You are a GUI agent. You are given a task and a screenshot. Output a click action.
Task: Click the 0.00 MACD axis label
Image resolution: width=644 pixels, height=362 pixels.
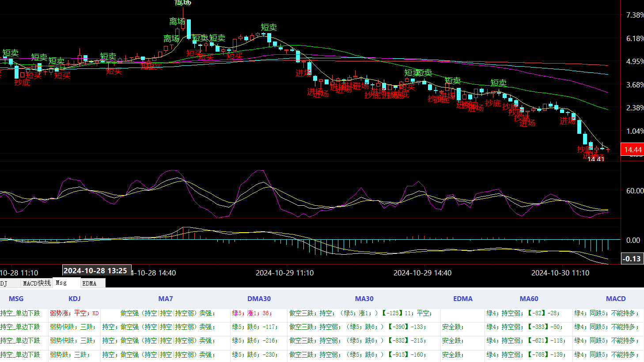[633, 240]
